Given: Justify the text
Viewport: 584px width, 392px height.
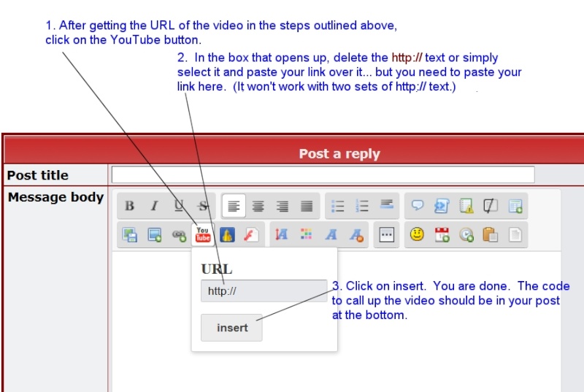Looking at the screenshot, I should click(x=307, y=206).
